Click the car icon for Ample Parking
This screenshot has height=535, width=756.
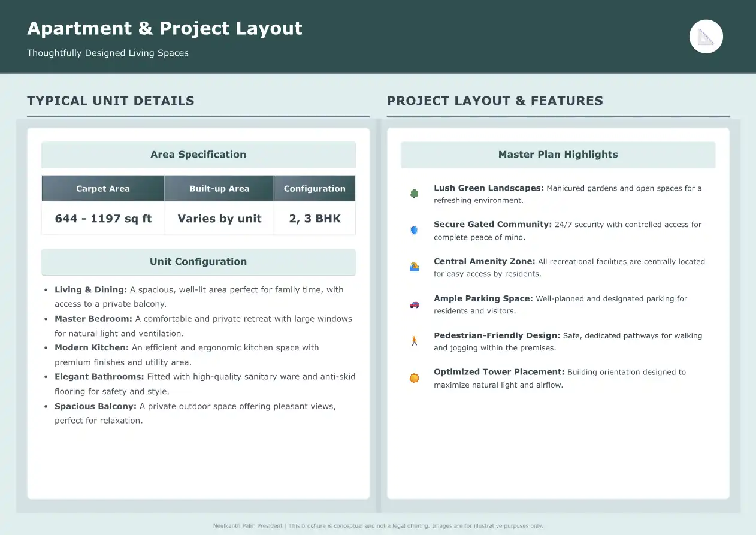point(414,304)
